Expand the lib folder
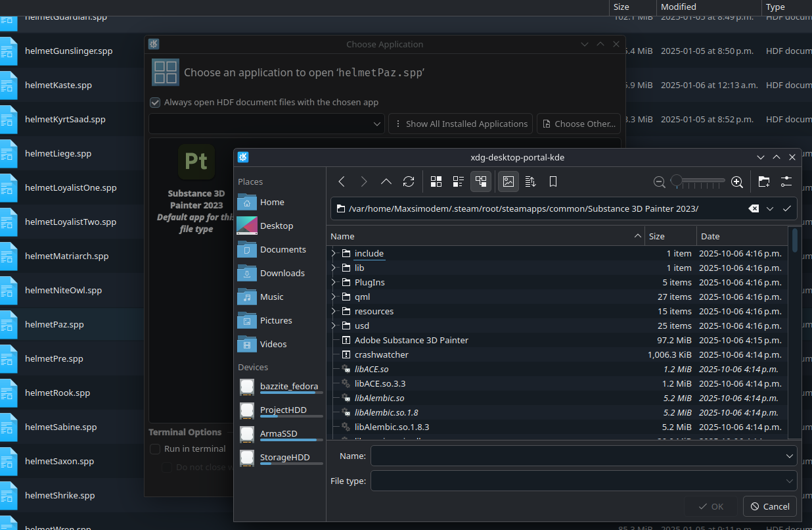The height and width of the screenshot is (530, 812). click(x=334, y=268)
